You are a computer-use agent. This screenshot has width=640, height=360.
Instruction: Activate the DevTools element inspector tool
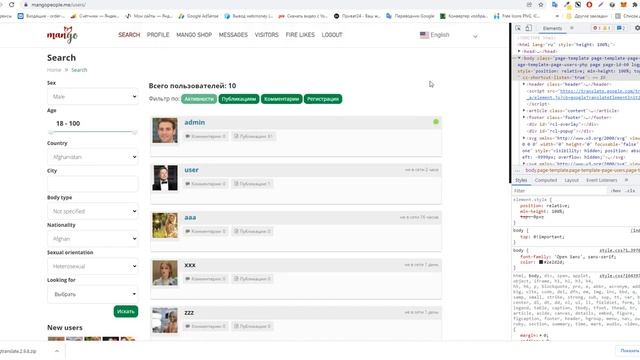coord(518,28)
